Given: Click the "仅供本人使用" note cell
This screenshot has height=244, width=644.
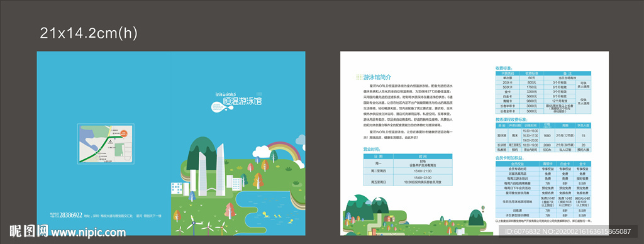Looking at the screenshot, I should [x=583, y=101].
